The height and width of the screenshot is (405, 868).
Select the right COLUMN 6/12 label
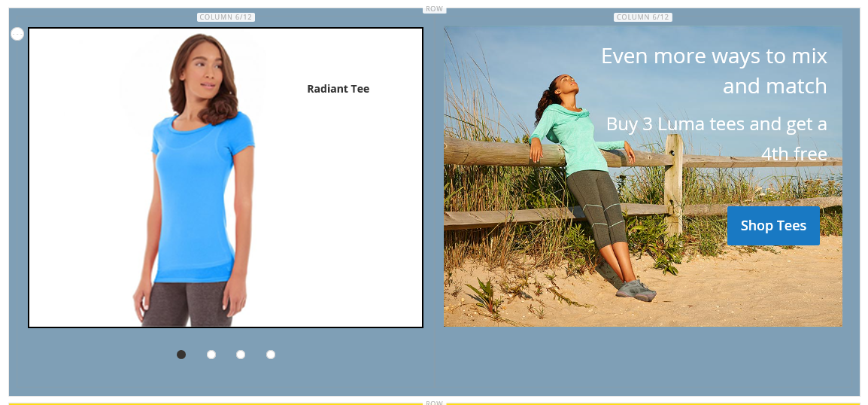click(642, 17)
